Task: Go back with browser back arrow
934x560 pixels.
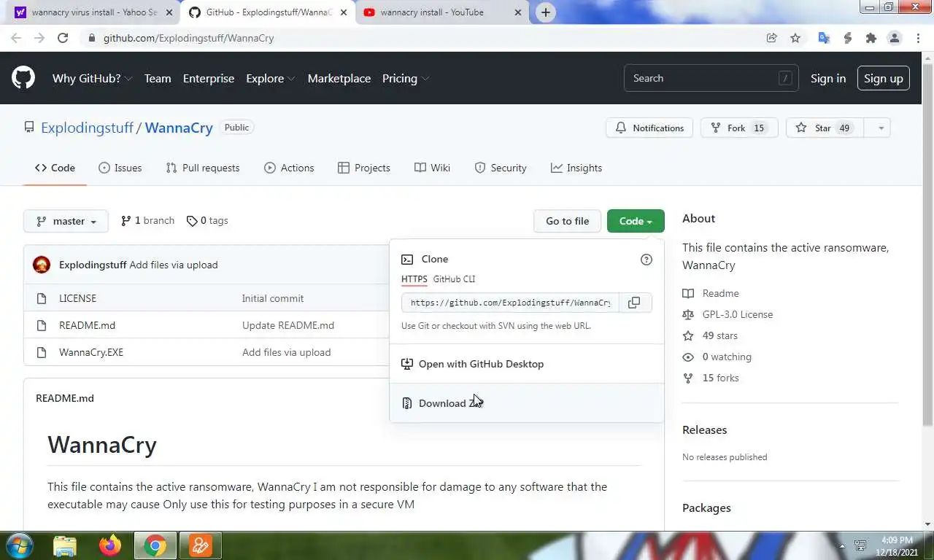Action: 16,38
